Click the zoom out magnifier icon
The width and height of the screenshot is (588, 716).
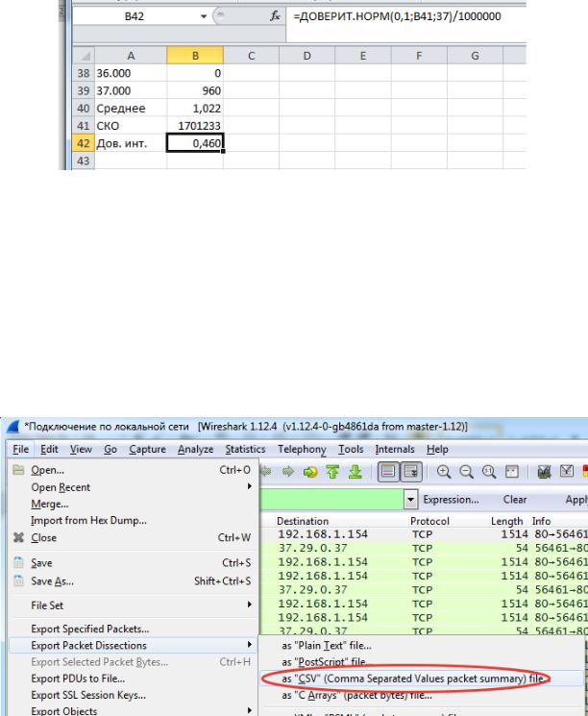click(466, 472)
